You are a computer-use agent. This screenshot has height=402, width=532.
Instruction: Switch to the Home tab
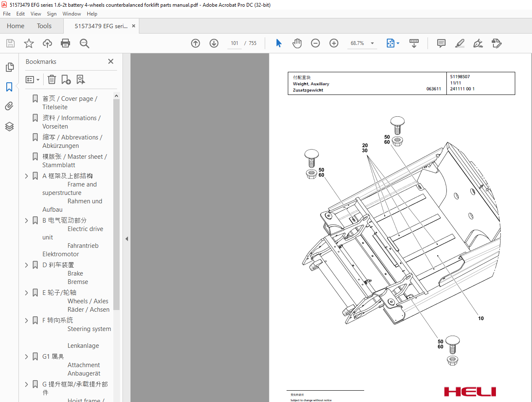pyautogui.click(x=16, y=26)
